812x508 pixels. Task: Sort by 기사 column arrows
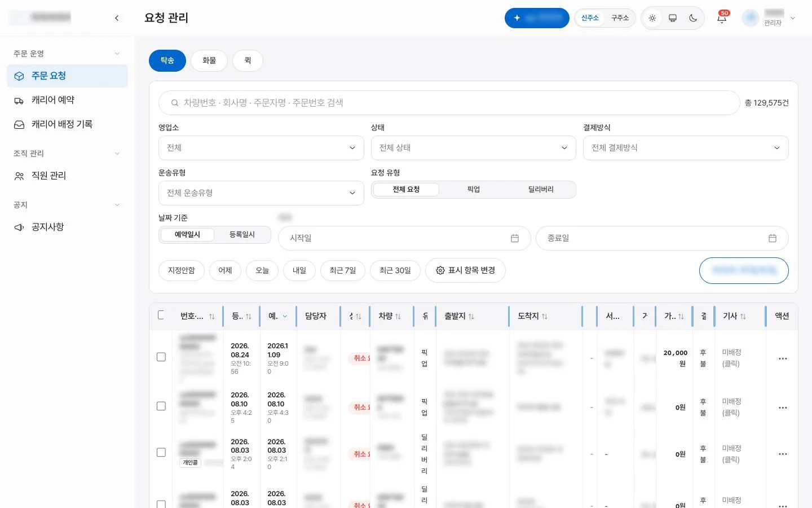pyautogui.click(x=743, y=317)
